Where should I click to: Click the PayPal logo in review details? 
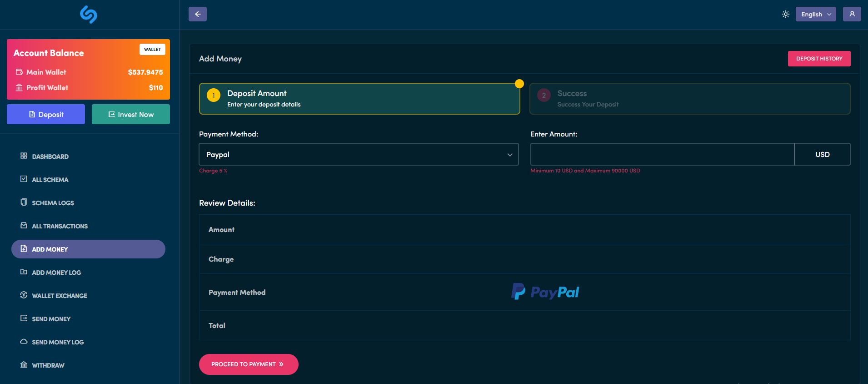tap(545, 292)
